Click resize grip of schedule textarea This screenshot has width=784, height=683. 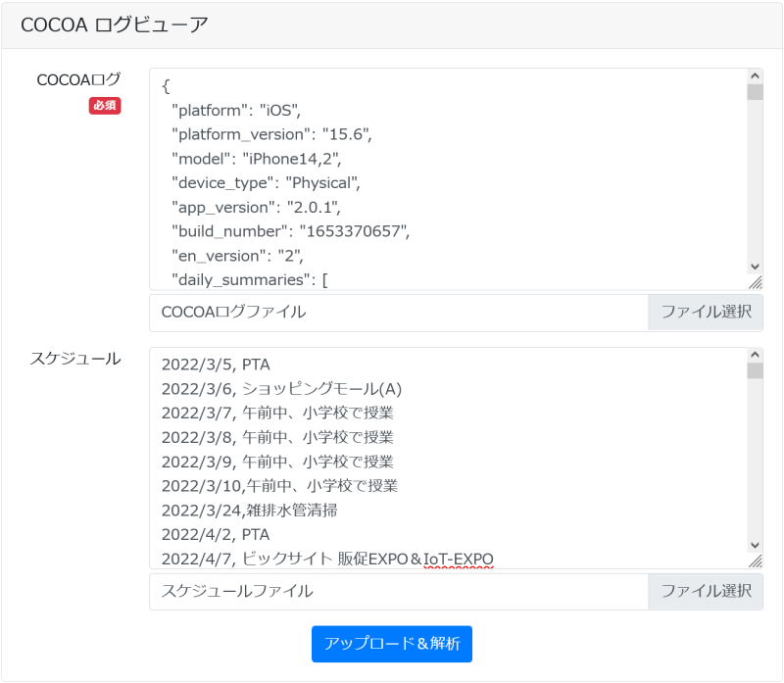click(x=756, y=561)
